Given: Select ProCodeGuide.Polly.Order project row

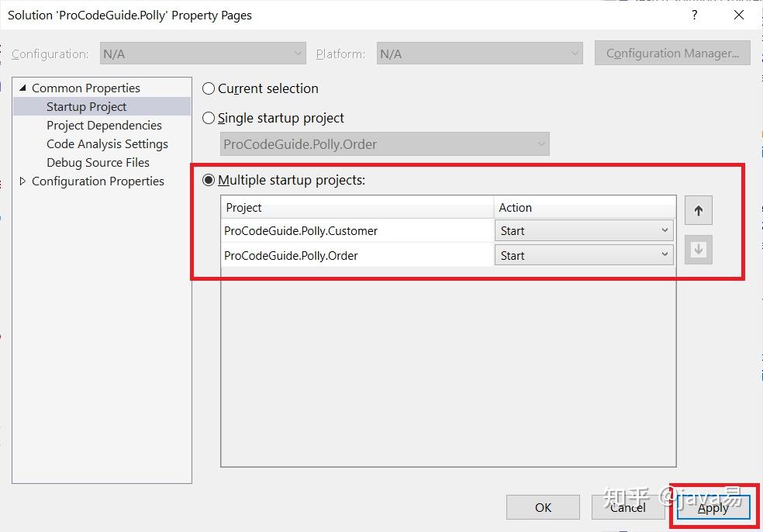Looking at the screenshot, I should [x=357, y=255].
